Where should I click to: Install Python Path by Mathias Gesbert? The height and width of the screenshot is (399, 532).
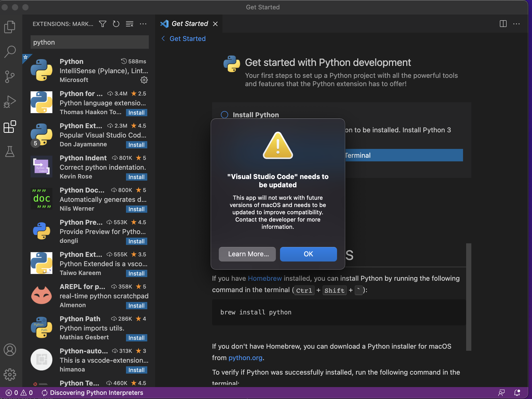tap(137, 338)
